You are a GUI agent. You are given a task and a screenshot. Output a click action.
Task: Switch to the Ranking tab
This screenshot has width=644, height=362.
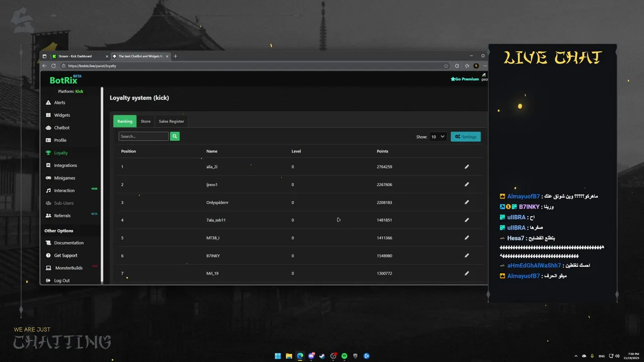[x=125, y=121]
